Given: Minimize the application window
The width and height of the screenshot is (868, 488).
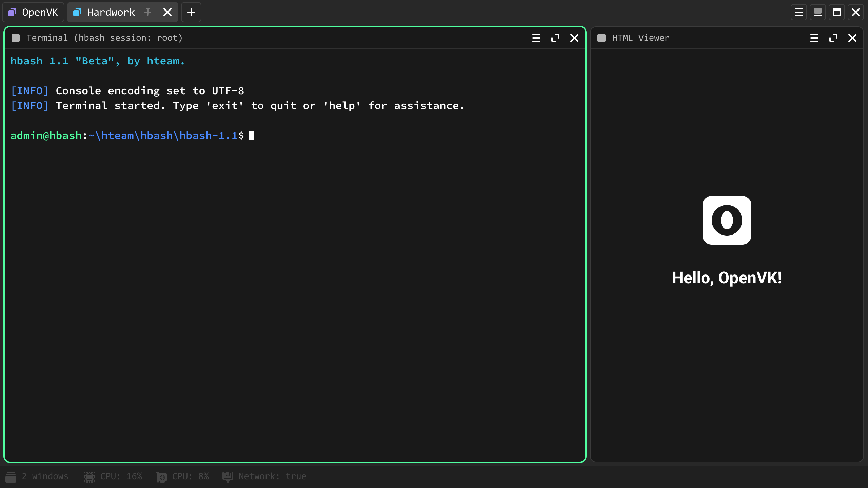Looking at the screenshot, I should click(x=818, y=13).
